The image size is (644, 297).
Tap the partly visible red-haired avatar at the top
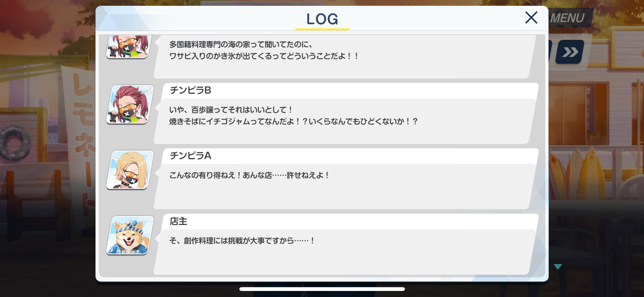(127, 47)
